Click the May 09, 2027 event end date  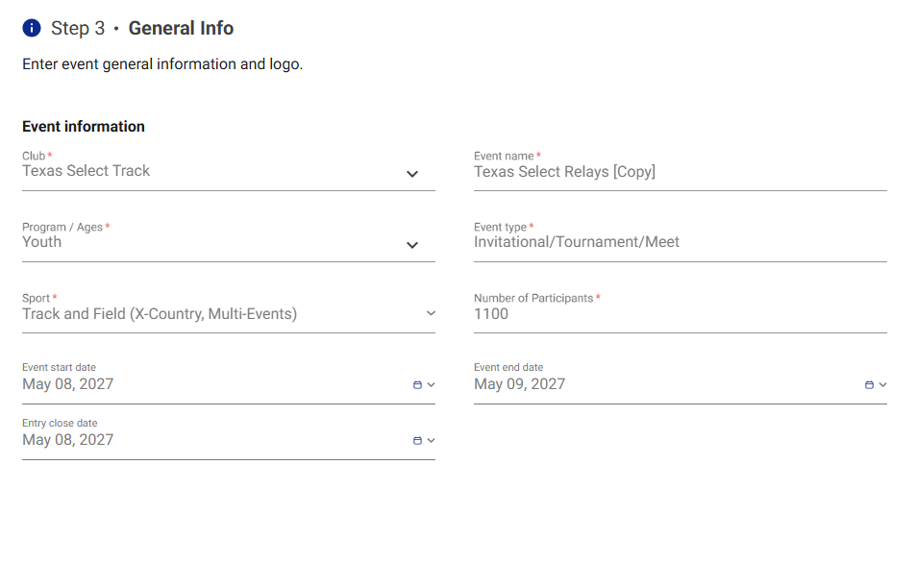click(x=519, y=384)
